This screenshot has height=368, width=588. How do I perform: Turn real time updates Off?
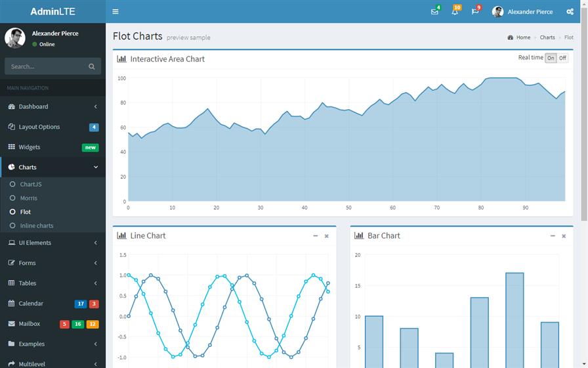point(562,58)
